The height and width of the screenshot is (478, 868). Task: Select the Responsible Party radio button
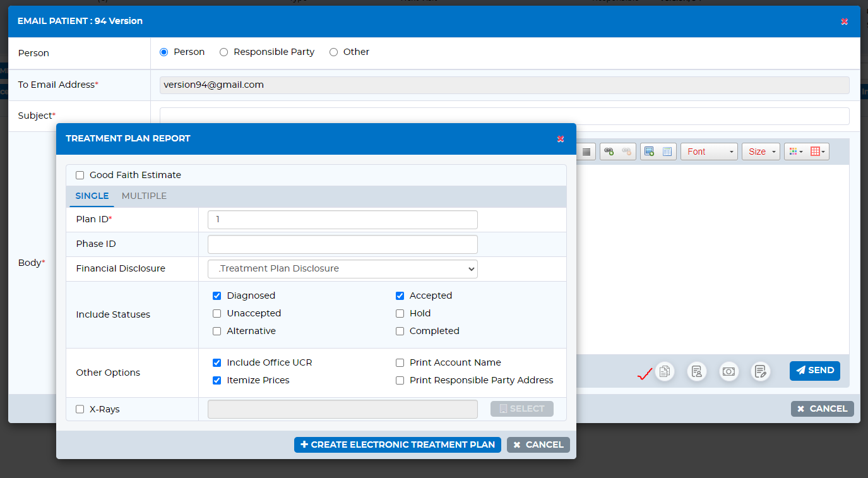(223, 52)
